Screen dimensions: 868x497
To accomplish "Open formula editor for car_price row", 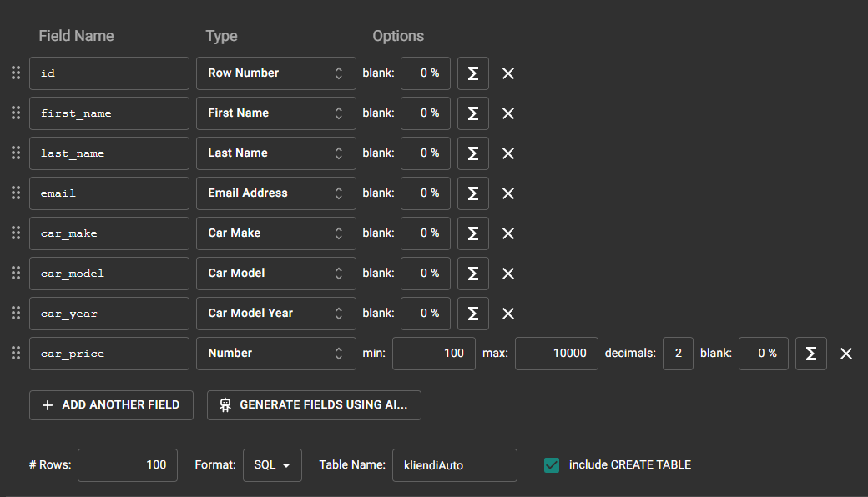I will click(810, 354).
